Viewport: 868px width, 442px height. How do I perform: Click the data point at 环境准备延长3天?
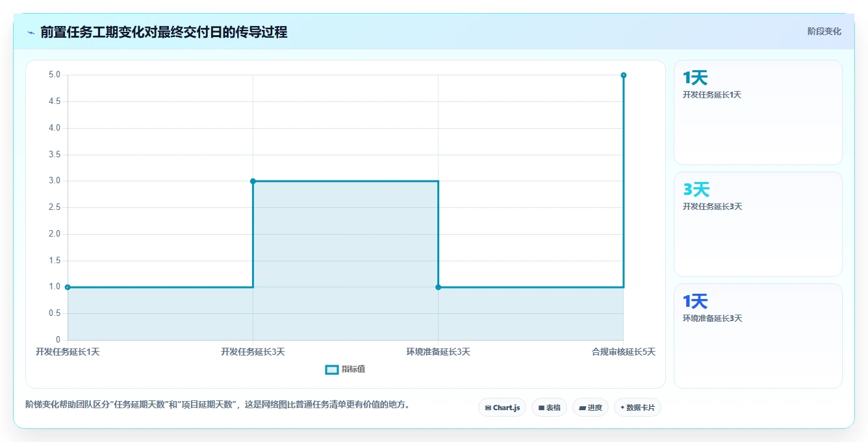click(438, 287)
